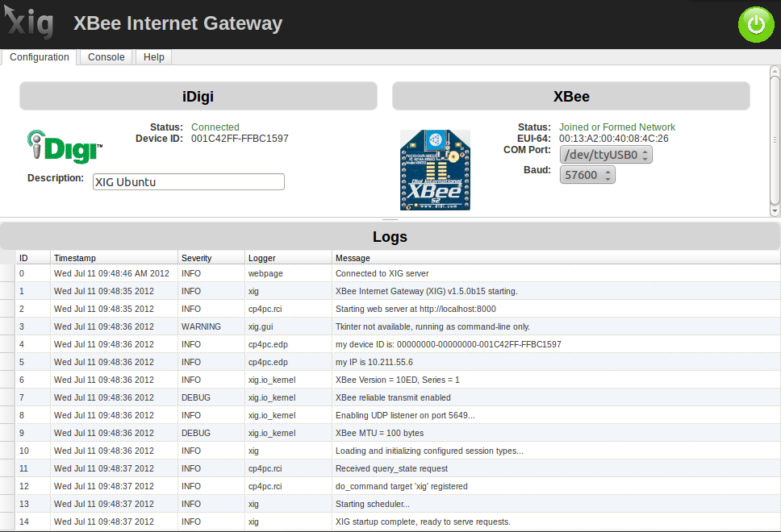Select log message 'XBee MTU = 100 bytes'
This screenshot has width=781, height=532.
pos(379,433)
